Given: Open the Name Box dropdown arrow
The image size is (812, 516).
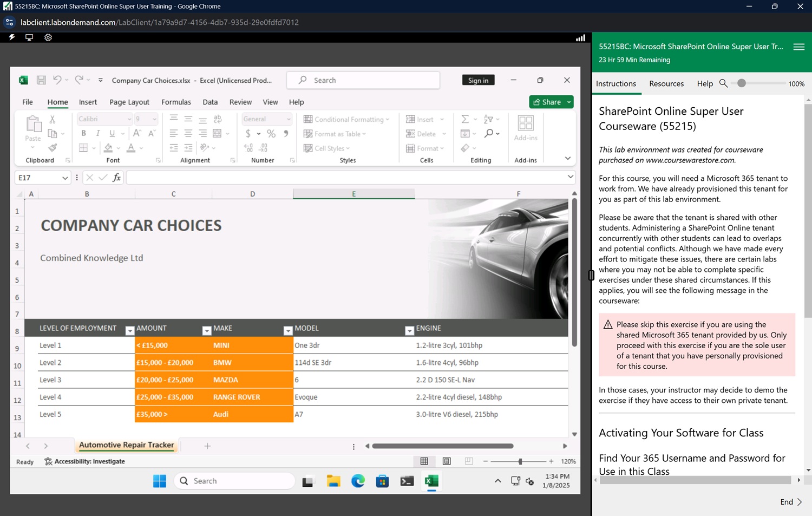Looking at the screenshot, I should coord(65,178).
